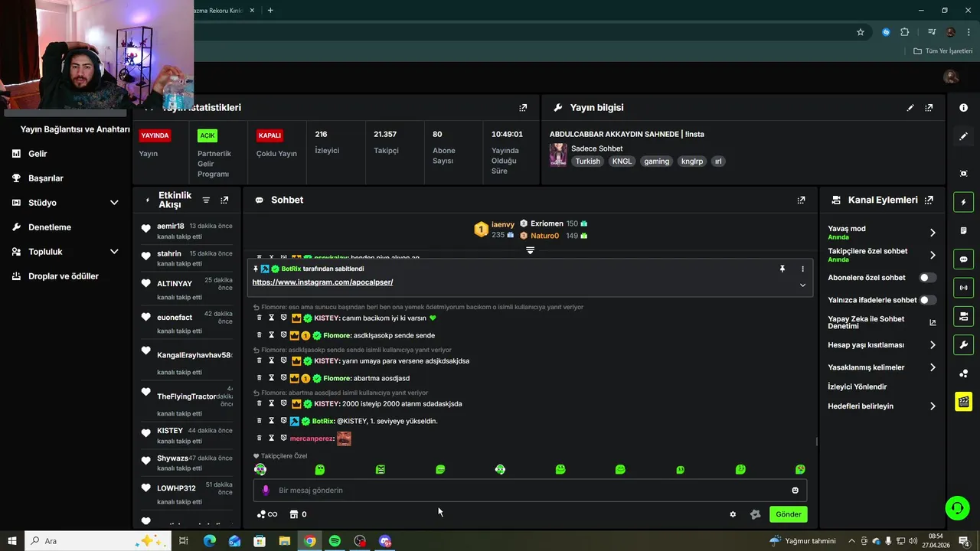Click İzleyici Yönlendir
This screenshot has height=551, width=980.
tap(857, 387)
